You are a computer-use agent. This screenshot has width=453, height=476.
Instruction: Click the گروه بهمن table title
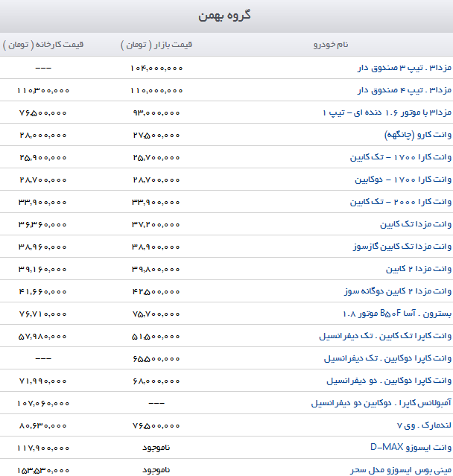(225, 16)
